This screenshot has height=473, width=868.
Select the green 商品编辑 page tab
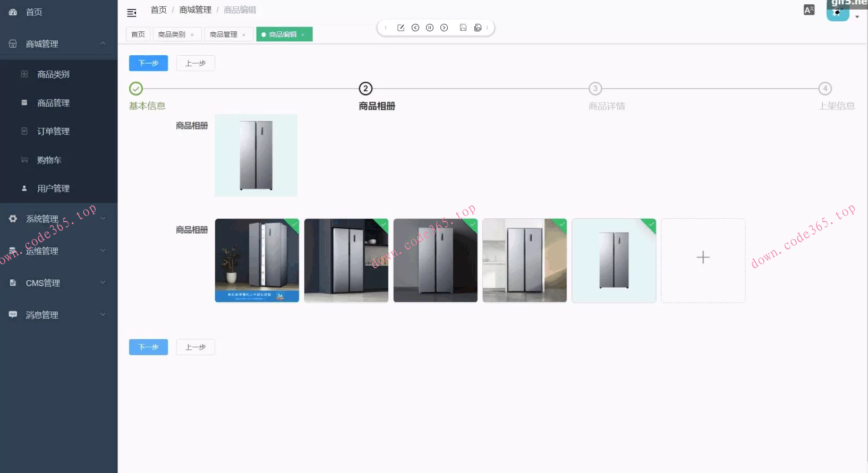click(284, 35)
